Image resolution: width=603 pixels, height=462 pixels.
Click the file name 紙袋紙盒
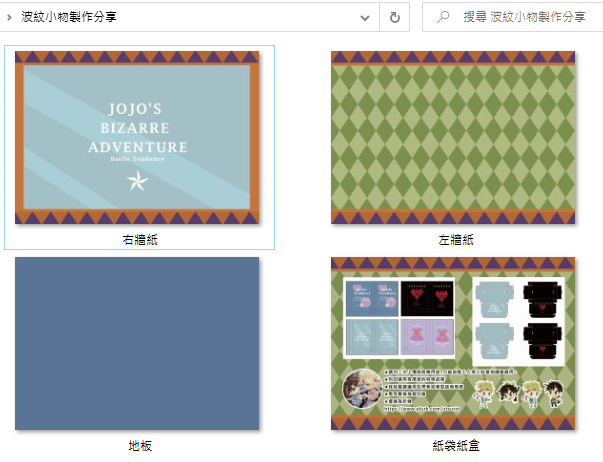coord(456,446)
